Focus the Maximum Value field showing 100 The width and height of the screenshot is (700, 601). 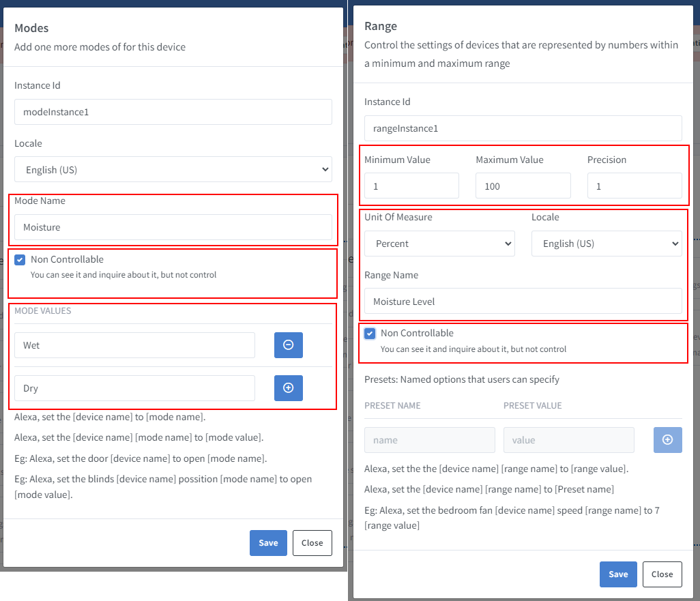coord(523,186)
